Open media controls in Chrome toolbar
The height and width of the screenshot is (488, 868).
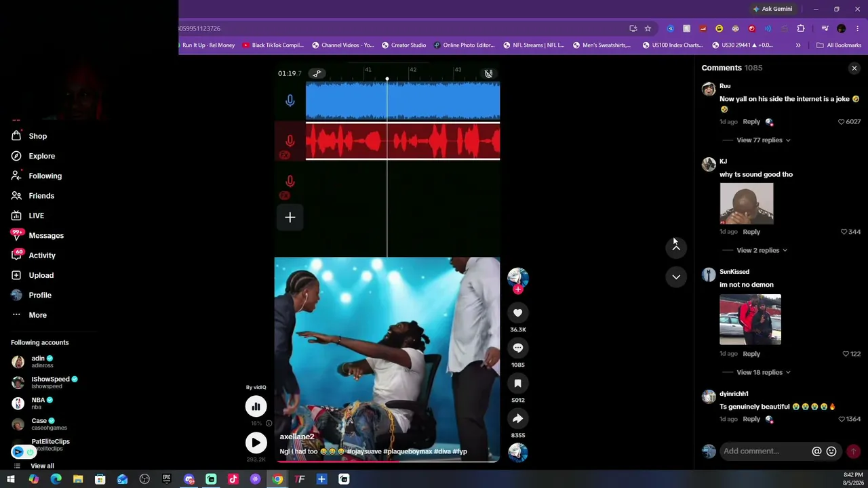click(x=825, y=28)
